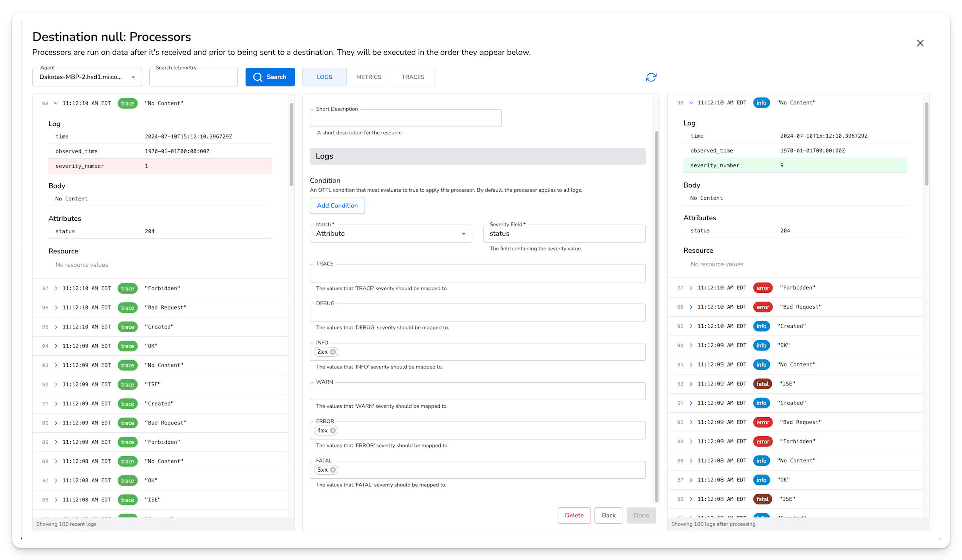Click the INFO severity input field
Viewport: 962px width, 560px height.
tap(477, 351)
